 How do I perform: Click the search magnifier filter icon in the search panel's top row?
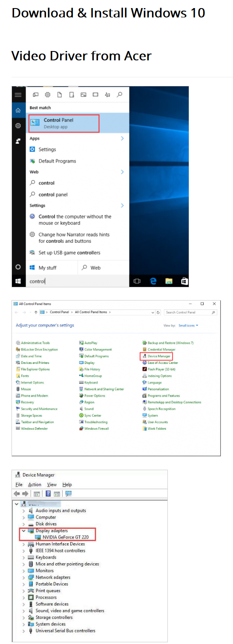pyautogui.click(x=120, y=95)
